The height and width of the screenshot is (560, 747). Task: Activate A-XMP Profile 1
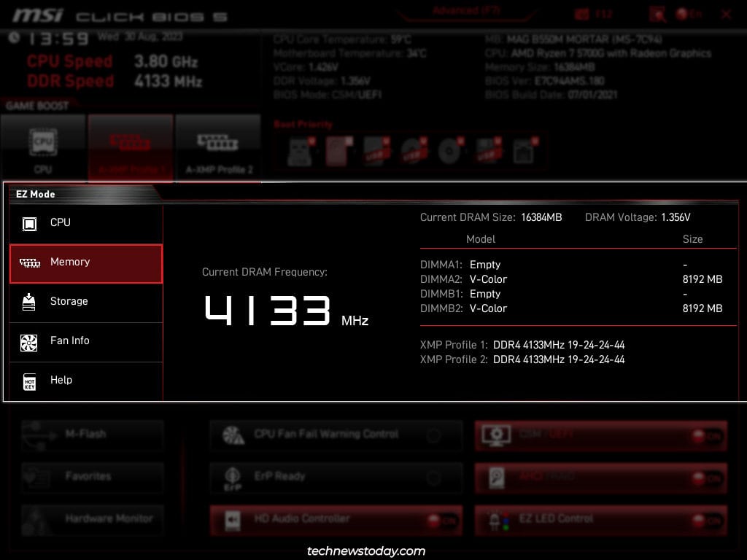click(x=131, y=147)
